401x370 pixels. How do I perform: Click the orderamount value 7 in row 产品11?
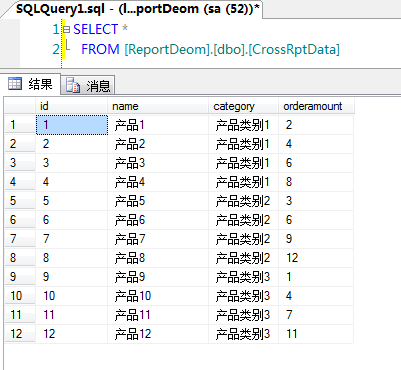[x=316, y=315]
